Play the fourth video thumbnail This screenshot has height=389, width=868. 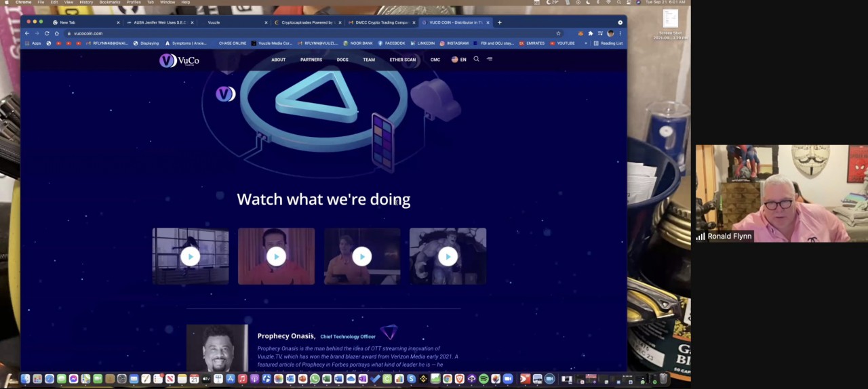pos(448,256)
